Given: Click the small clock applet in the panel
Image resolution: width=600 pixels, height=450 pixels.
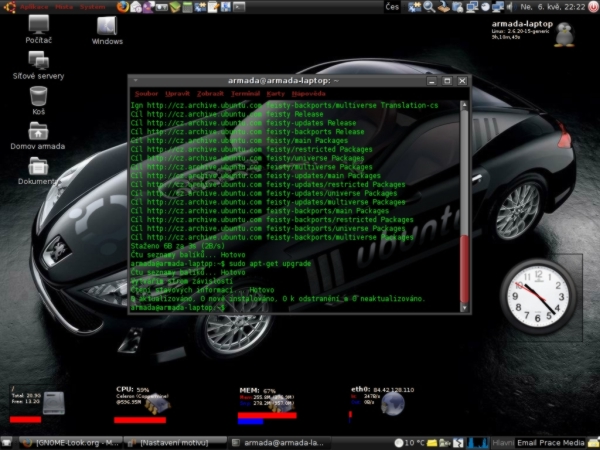Looking at the screenshot, I should pos(485,7).
